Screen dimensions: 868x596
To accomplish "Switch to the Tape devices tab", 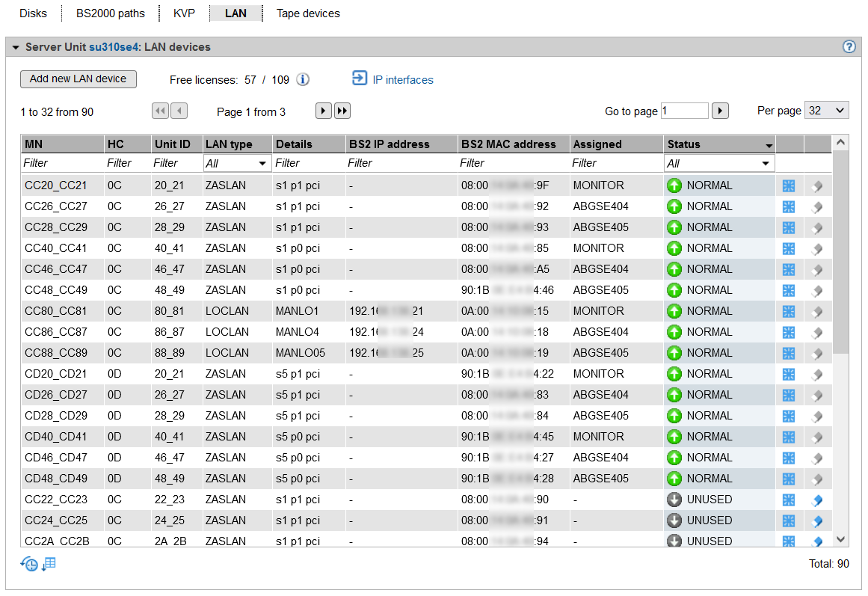I will [308, 13].
